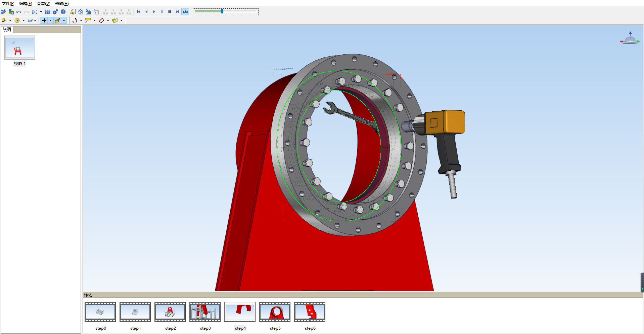
Task: Open the 文件(F) menu
Action: coord(8,4)
